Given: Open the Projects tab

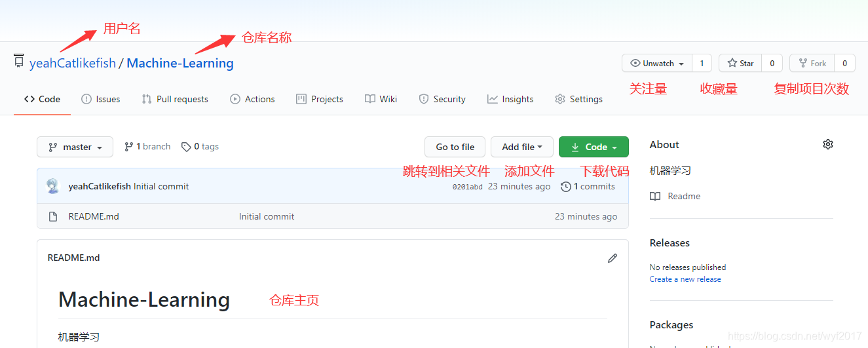Looking at the screenshot, I should click(x=320, y=99).
